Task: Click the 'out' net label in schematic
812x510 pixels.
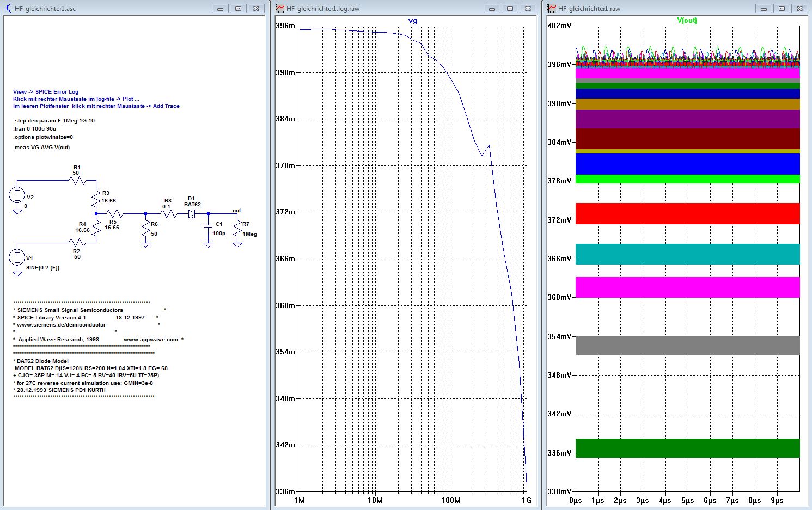Action: 236,211
